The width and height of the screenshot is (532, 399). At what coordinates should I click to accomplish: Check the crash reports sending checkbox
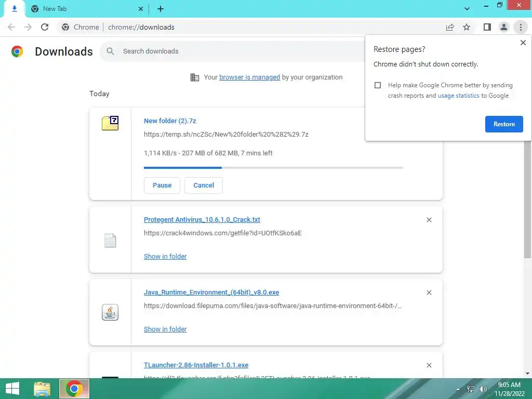tap(378, 85)
